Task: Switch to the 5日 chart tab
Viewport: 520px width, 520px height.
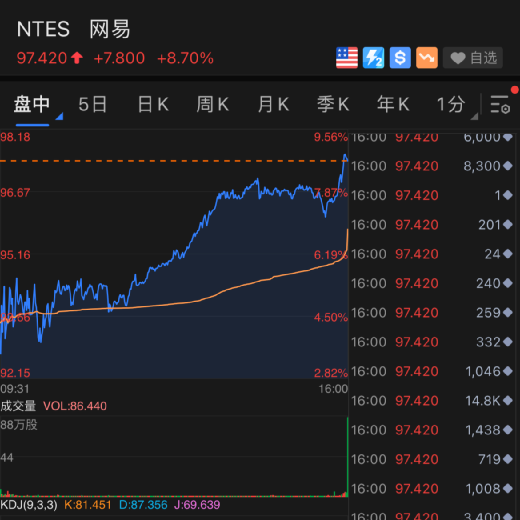Action: click(x=93, y=104)
